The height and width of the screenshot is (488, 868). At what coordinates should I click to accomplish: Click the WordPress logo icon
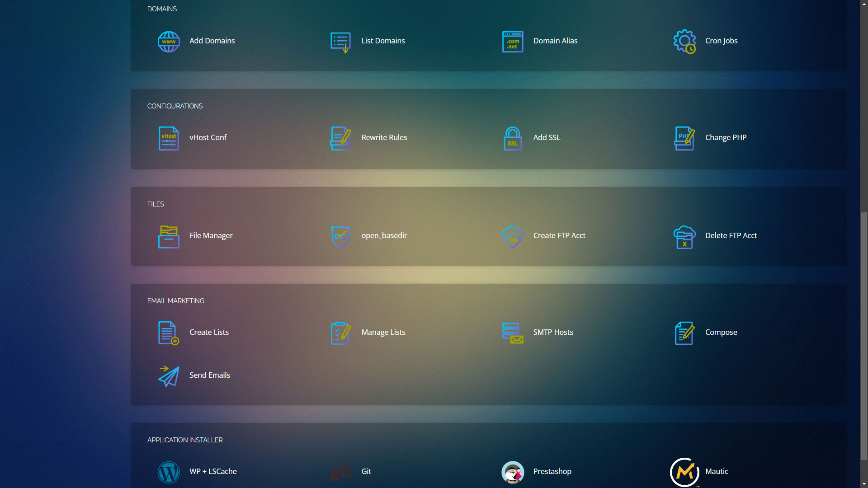(169, 472)
